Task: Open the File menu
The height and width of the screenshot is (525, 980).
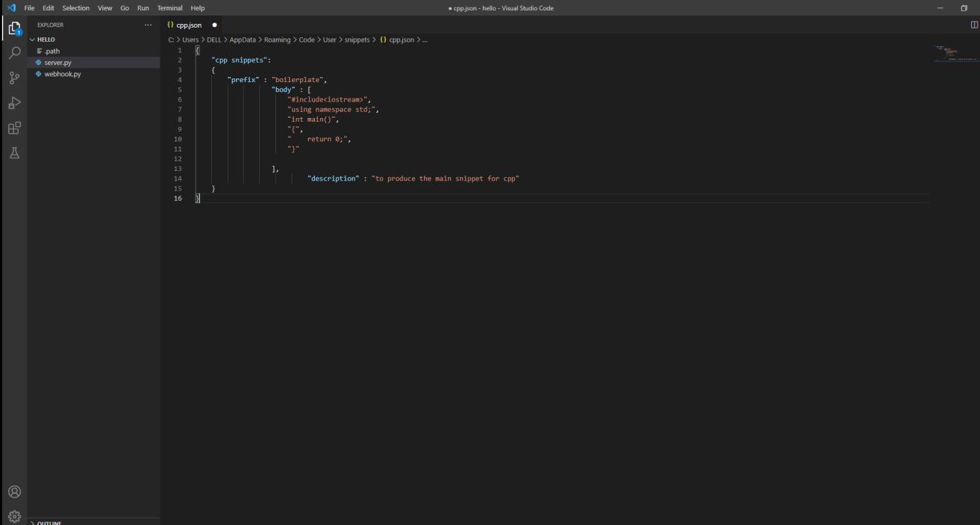Action: tap(29, 7)
